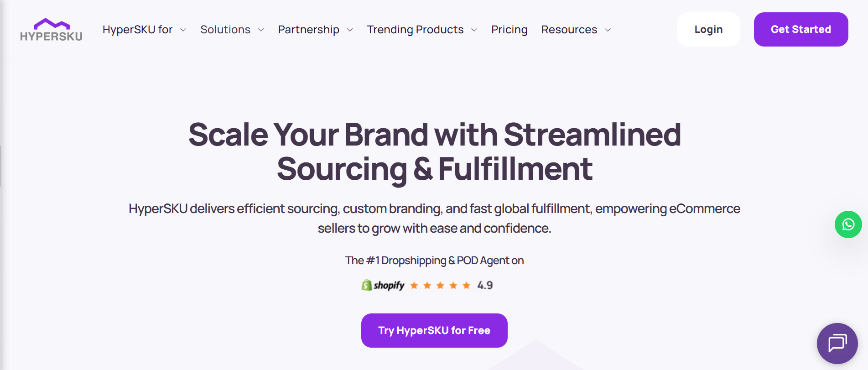Expand the Trending Products chevron
Image resolution: width=868 pixels, height=370 pixels.
pyautogui.click(x=474, y=30)
